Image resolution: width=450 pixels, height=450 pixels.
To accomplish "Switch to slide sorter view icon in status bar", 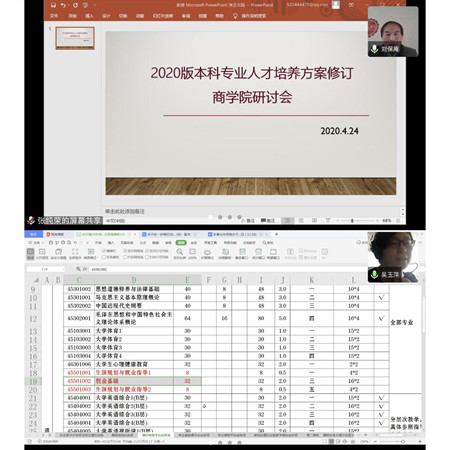I will click(x=301, y=220).
